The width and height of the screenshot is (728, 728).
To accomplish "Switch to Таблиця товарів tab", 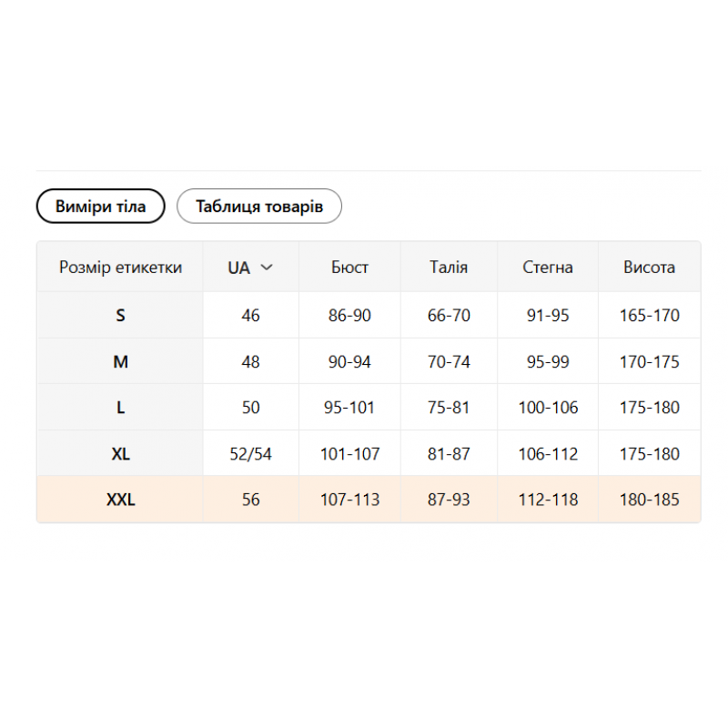I will point(259,207).
